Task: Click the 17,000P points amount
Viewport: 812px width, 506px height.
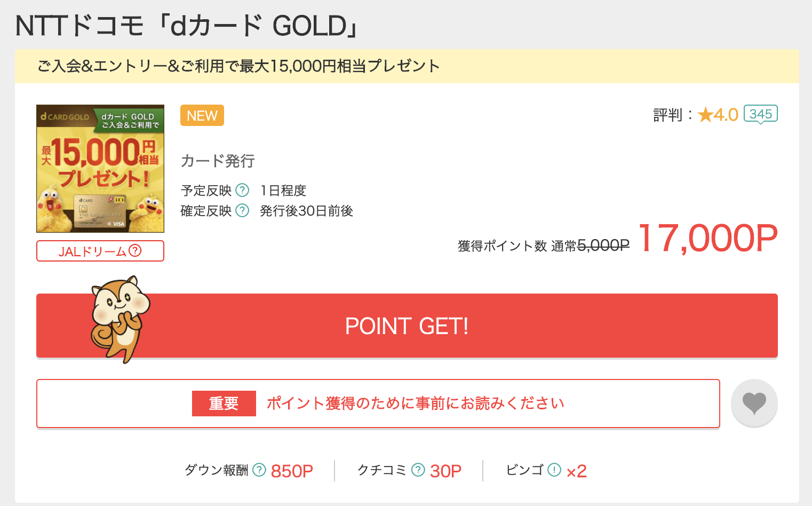Action: point(708,238)
